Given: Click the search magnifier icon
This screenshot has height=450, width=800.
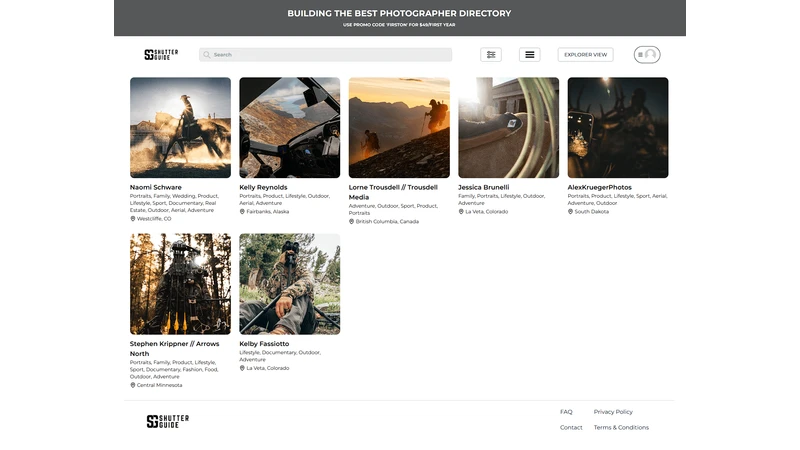Looking at the screenshot, I should tap(207, 55).
